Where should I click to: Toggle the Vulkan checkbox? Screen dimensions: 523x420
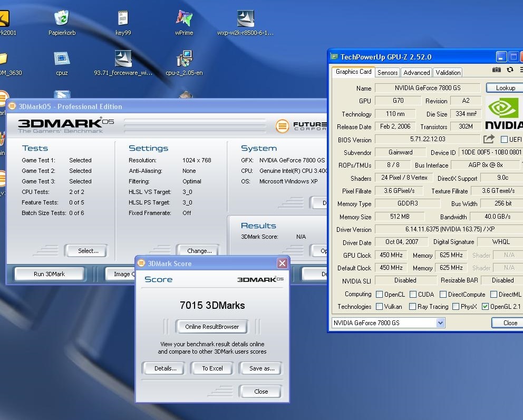379,307
